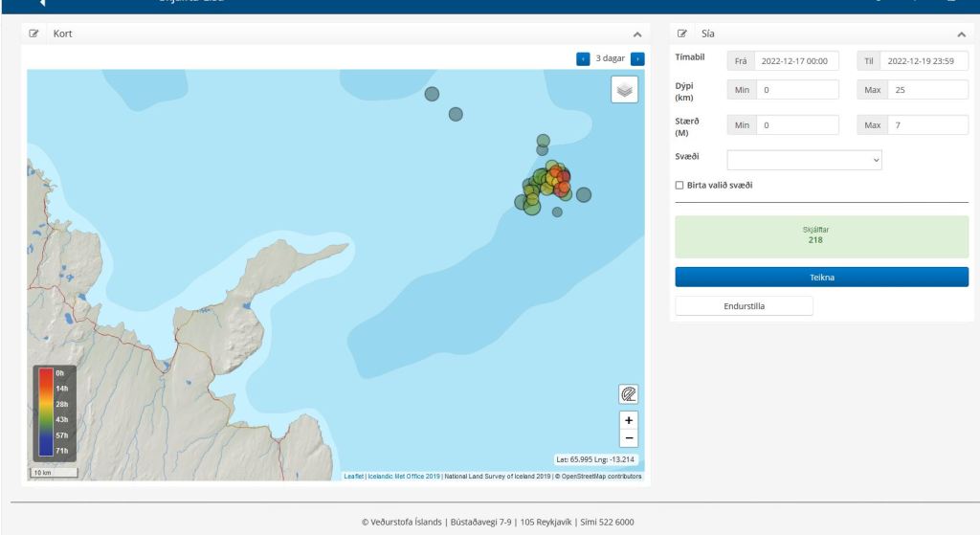
Task: Click the isolated earthquake marker east of cluster
Action: [583, 194]
